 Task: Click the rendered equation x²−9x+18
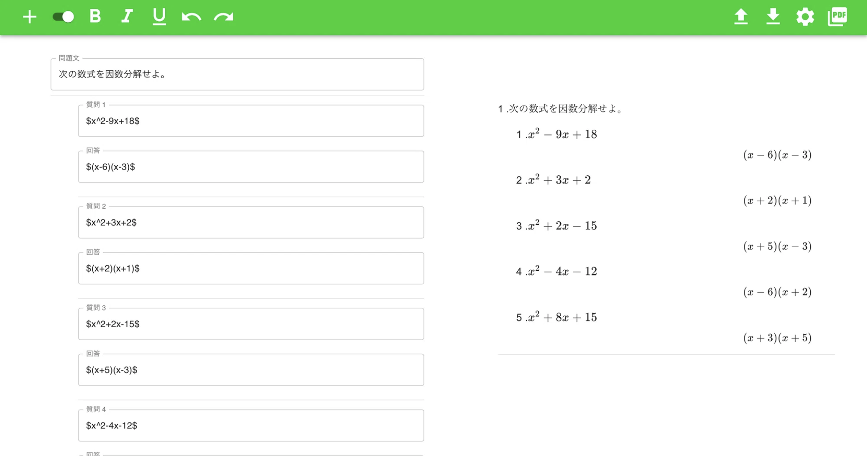[x=562, y=134]
